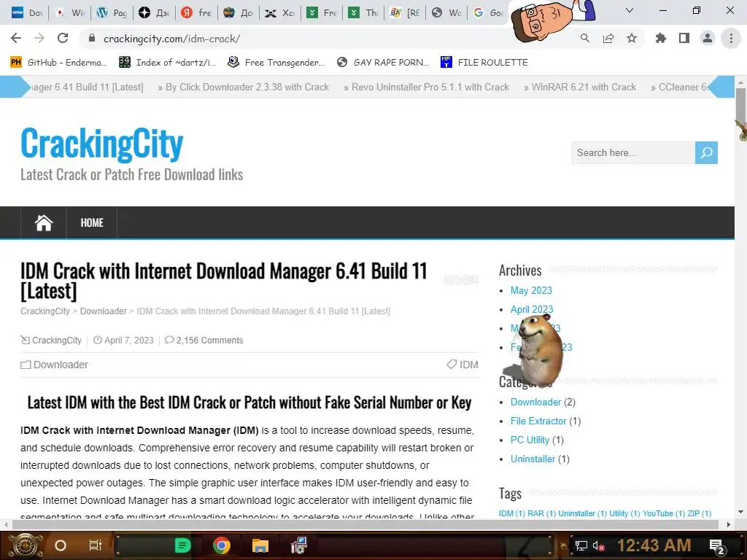The width and height of the screenshot is (747, 560).
Task: Open PC Utility category
Action: (530, 440)
